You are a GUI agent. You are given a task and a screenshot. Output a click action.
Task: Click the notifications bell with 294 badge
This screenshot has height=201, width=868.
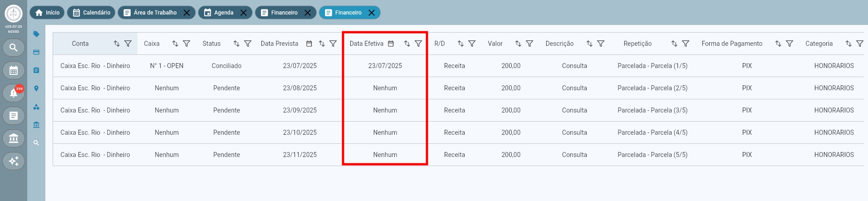[x=14, y=93]
